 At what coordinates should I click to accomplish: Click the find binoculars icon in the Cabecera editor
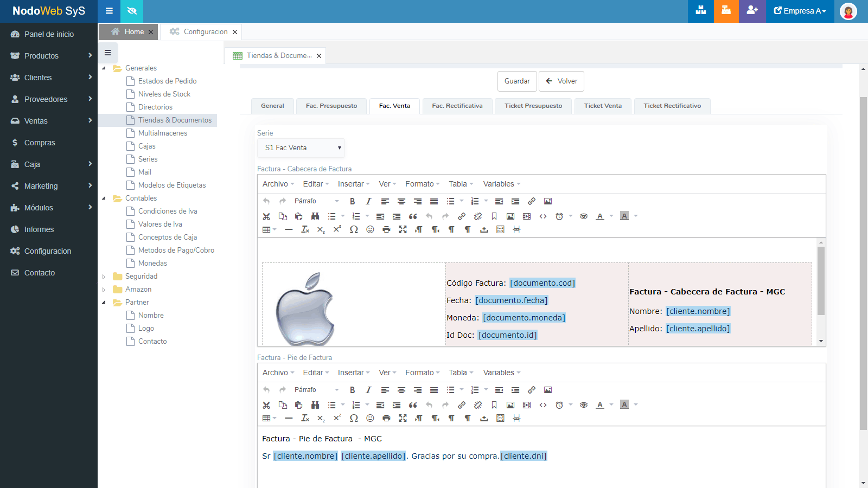[x=315, y=216]
